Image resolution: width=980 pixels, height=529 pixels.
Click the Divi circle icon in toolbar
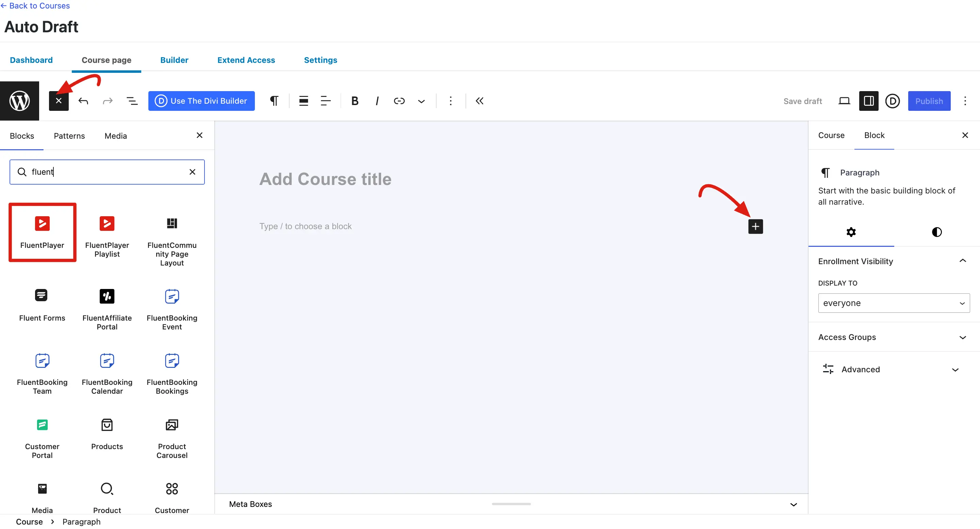point(892,101)
